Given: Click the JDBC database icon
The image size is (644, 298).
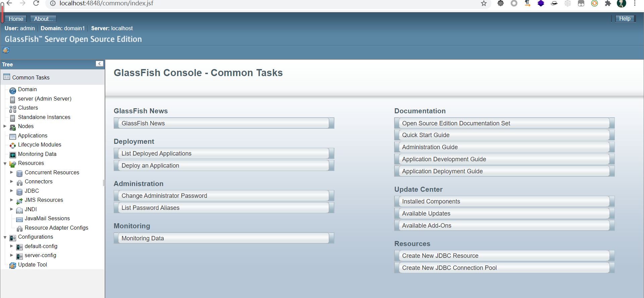Looking at the screenshot, I should 19,192.
